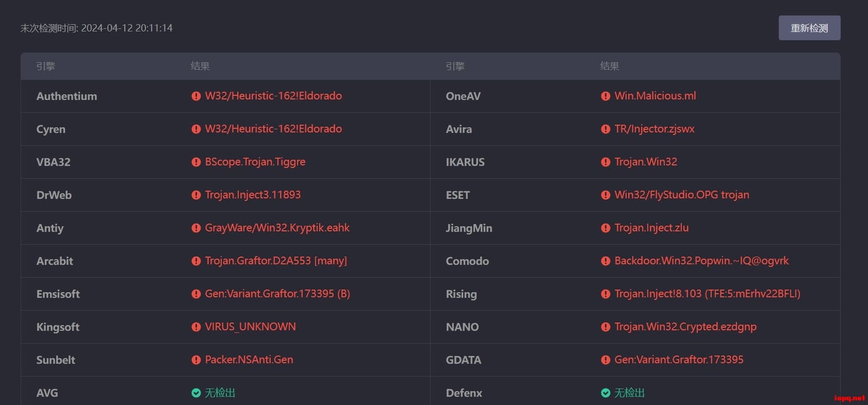The height and width of the screenshot is (405, 868).
Task: Select the VBA32 engine name
Action: (53, 162)
